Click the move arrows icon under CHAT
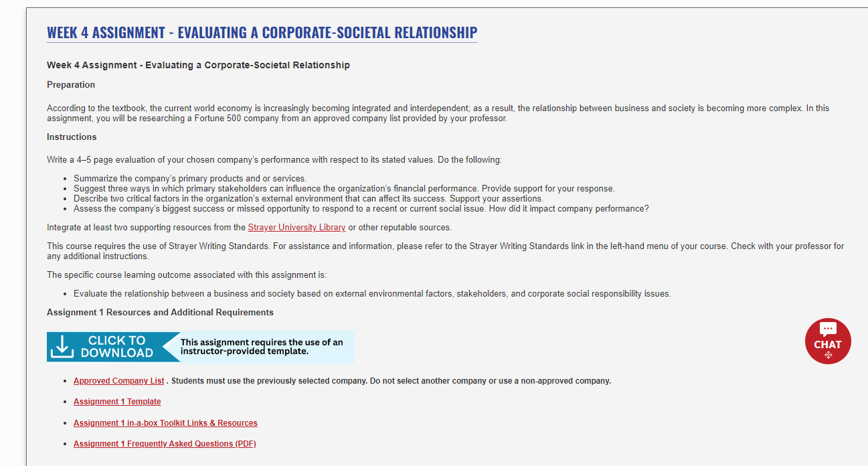This screenshot has height=466, width=868. (x=829, y=355)
